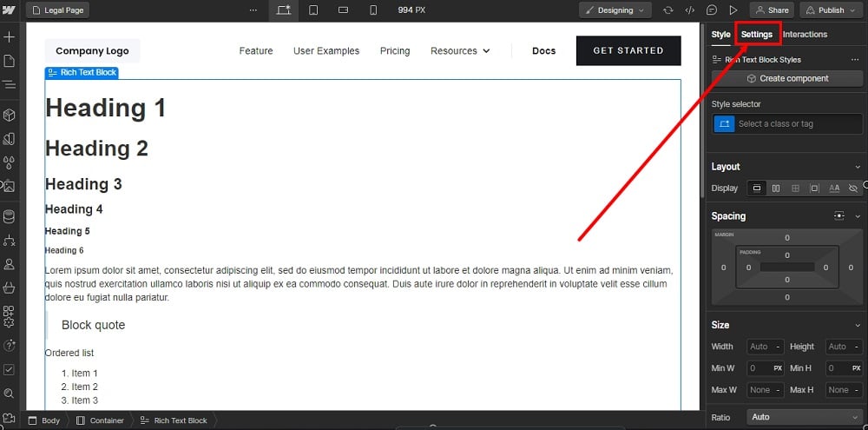Open the code export icon in top bar

coord(690,10)
